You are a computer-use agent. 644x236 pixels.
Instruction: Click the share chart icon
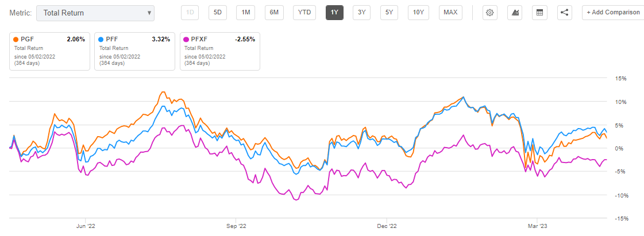click(565, 12)
